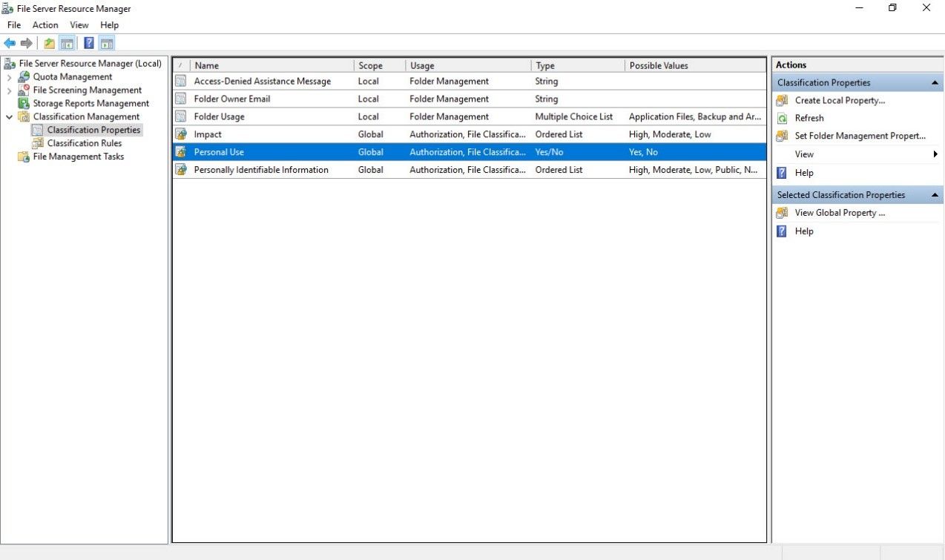Click the Storage Reports Management tree icon

(24, 104)
